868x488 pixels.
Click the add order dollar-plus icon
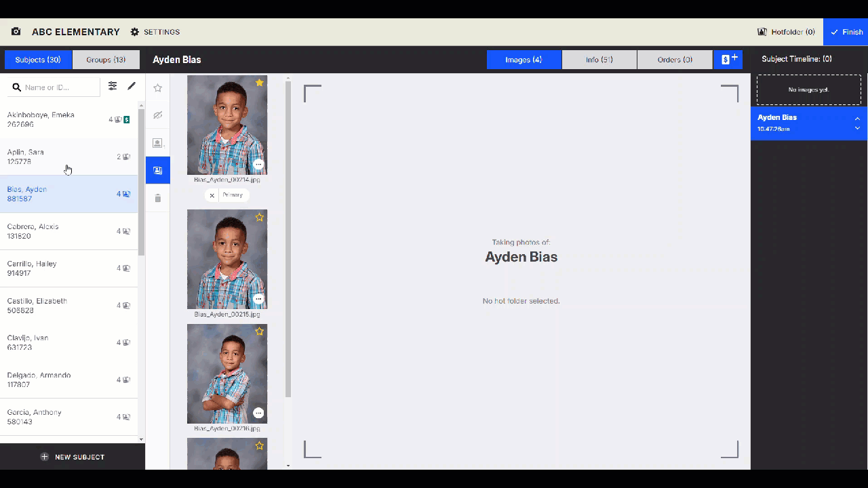728,60
